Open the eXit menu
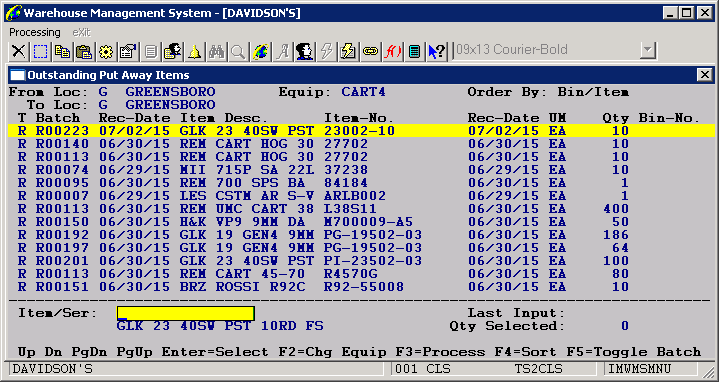 coord(82,33)
